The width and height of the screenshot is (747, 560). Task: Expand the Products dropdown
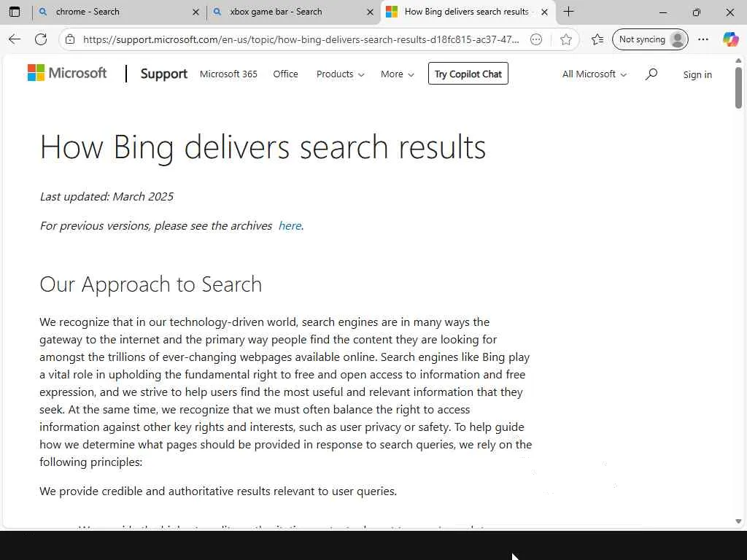pos(340,74)
